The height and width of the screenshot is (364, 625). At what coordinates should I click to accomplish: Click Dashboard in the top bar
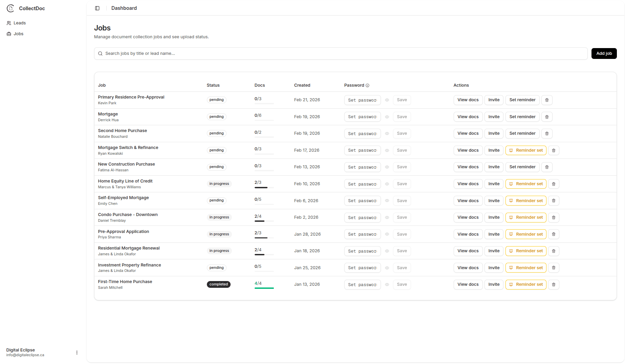(x=124, y=8)
